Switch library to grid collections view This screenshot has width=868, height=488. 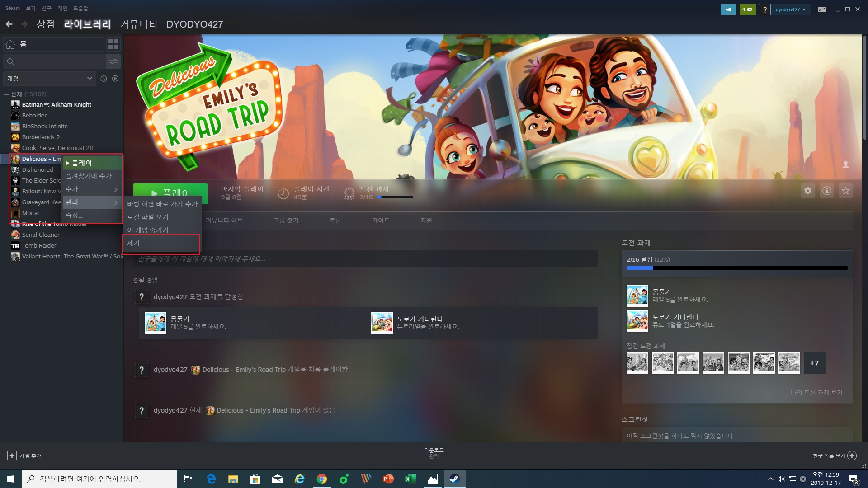(113, 44)
